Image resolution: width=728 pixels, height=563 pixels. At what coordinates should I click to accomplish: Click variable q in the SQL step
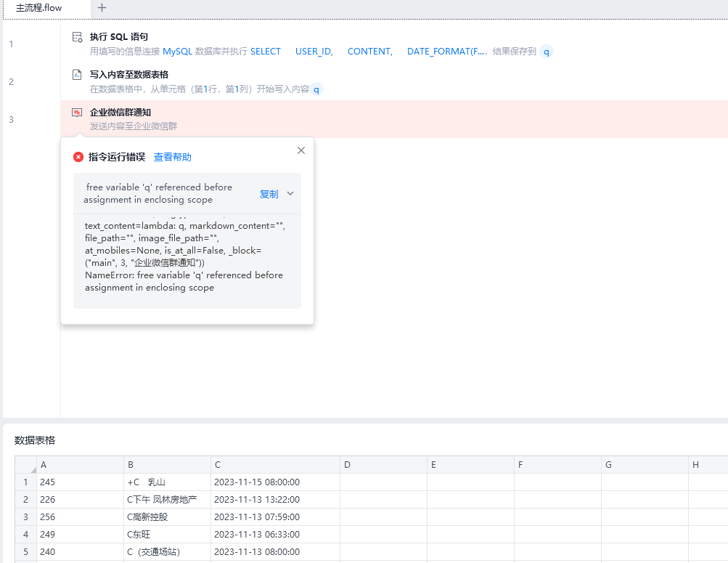click(547, 52)
